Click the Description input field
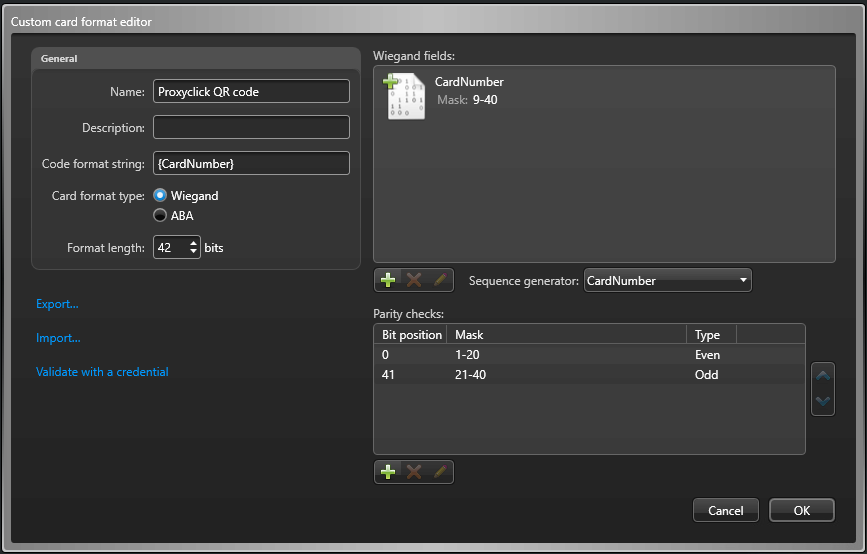This screenshot has height=554, width=867. click(x=251, y=127)
